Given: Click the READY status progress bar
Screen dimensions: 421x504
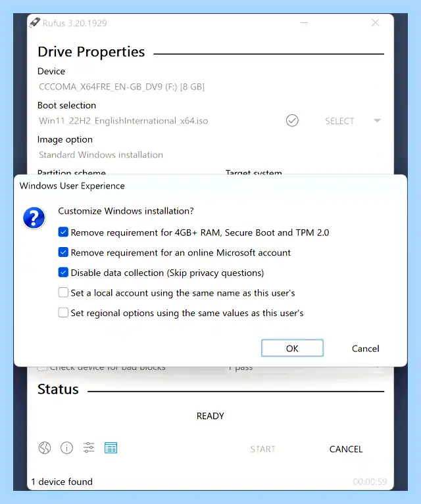Looking at the screenshot, I should click(210, 416).
